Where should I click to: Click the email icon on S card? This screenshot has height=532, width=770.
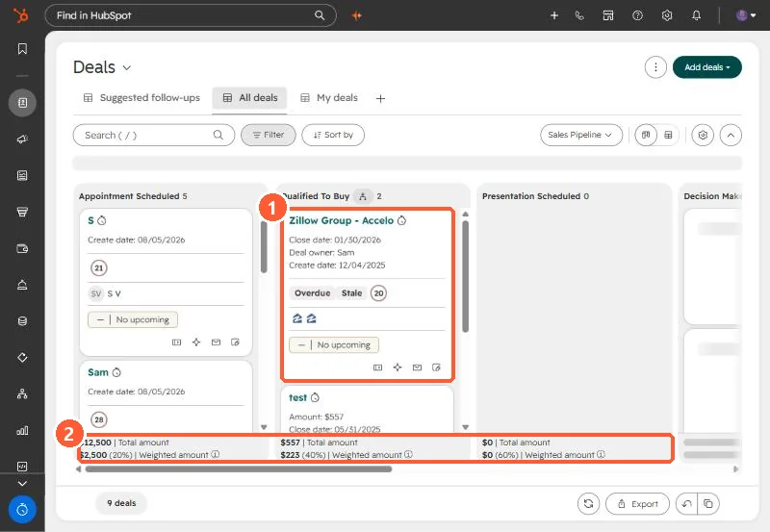(216, 342)
